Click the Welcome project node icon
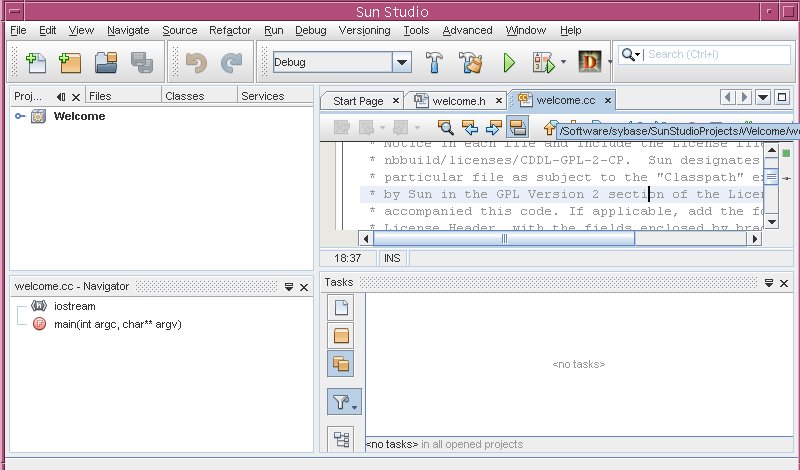The height and width of the screenshot is (470, 800). click(x=38, y=116)
